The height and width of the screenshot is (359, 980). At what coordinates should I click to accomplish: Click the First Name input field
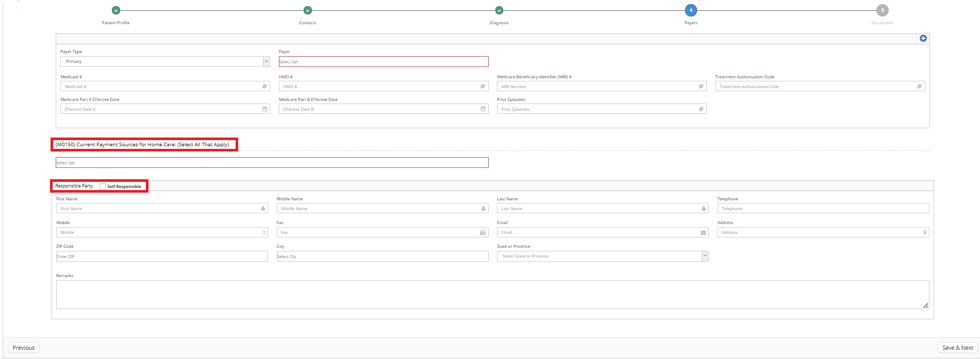click(162, 209)
